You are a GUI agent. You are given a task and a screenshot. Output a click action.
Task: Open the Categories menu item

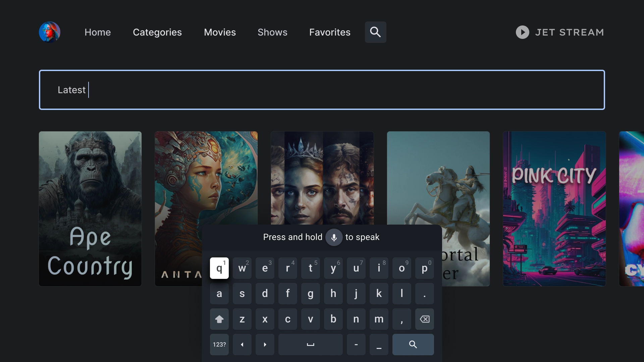coord(157,32)
